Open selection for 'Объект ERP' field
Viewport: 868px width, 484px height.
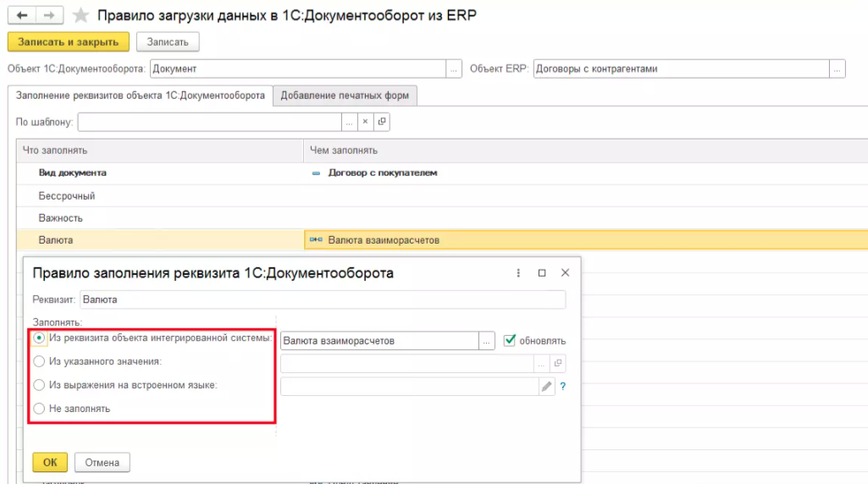coord(837,69)
